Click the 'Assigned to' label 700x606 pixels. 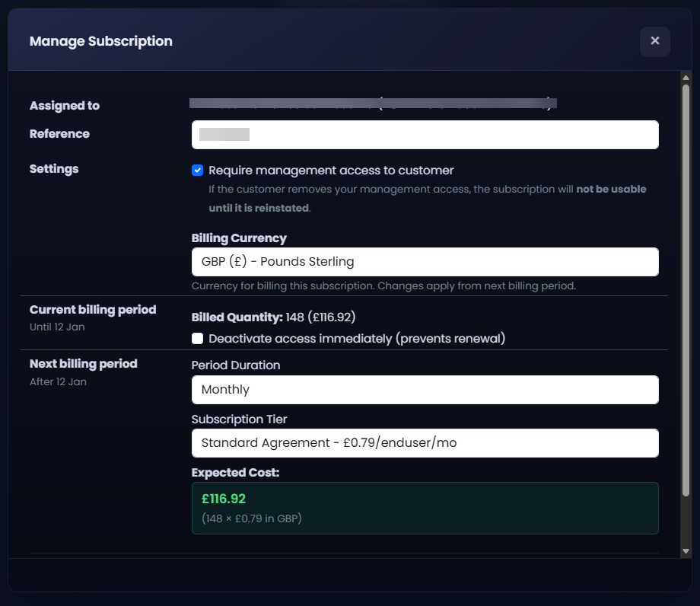pyautogui.click(x=65, y=106)
